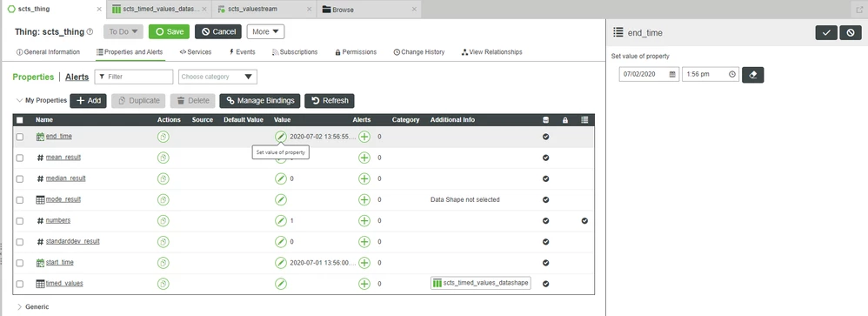
Task: Click the time field showing 1:56 pm
Action: pyautogui.click(x=711, y=74)
